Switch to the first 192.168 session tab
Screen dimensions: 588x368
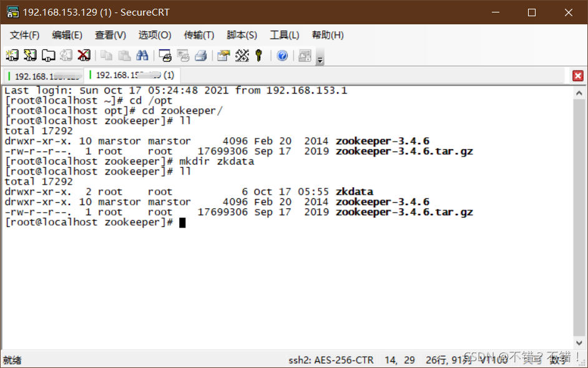click(44, 76)
